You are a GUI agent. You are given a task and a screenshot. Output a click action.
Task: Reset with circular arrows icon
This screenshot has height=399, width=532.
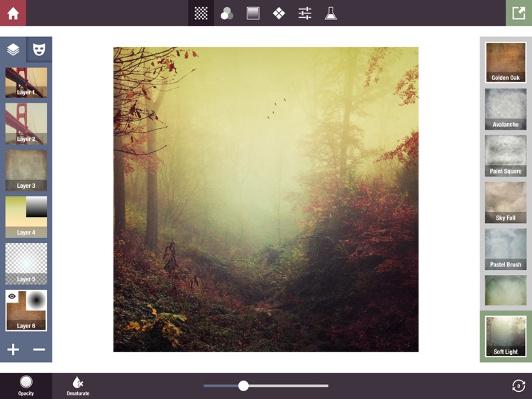click(x=519, y=386)
